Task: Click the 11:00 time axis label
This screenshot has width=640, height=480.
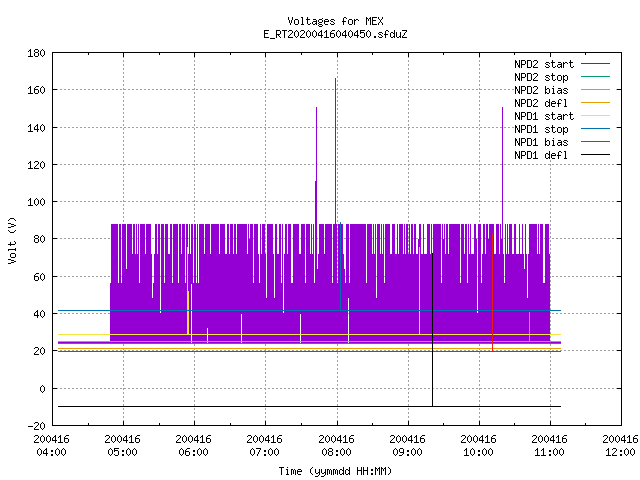Action: [549, 452]
